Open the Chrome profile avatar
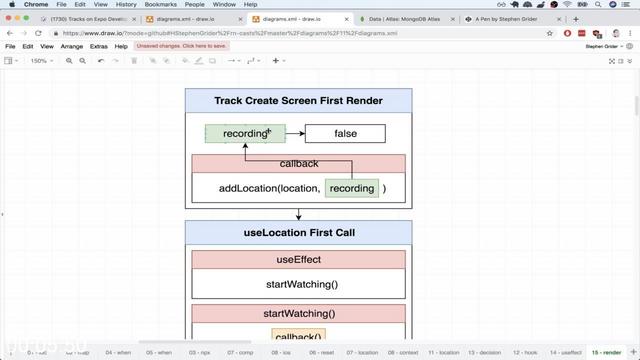Screen dimensions: 640x360 [616, 33]
